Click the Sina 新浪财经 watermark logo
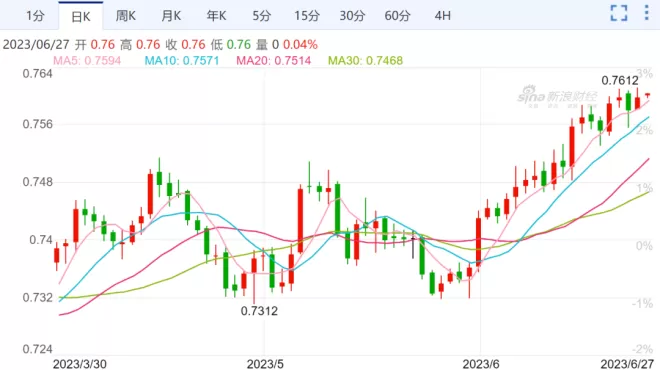660x370 pixels. [557, 96]
